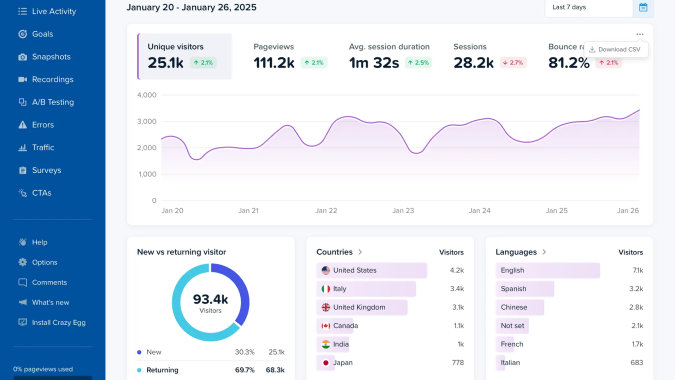Click the Help icon in sidebar
This screenshot has height=380, width=675.
pos(22,242)
